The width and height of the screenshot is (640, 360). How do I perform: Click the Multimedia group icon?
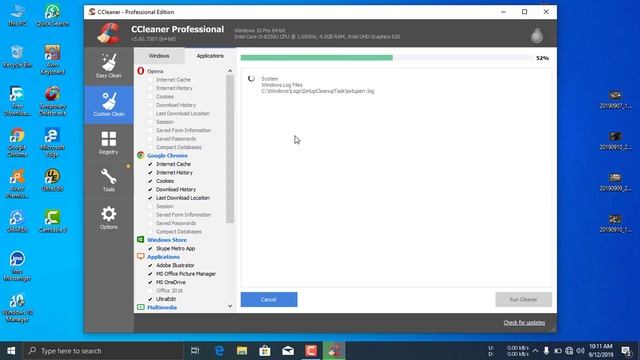click(x=140, y=307)
